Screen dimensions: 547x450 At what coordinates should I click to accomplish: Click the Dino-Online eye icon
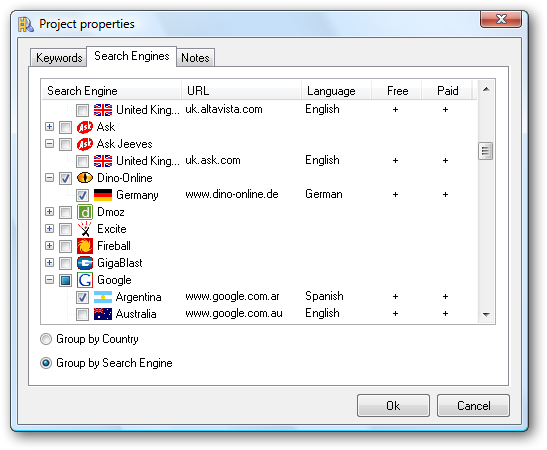click(85, 178)
